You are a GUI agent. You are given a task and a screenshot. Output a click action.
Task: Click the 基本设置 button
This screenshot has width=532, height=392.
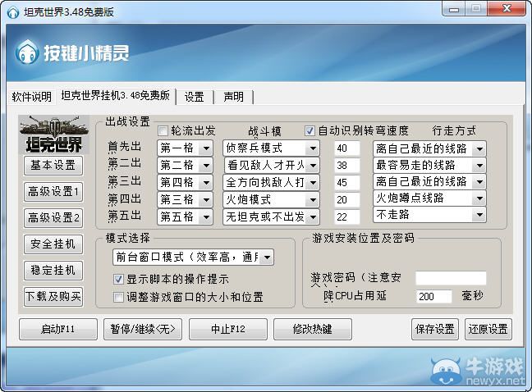53,166
